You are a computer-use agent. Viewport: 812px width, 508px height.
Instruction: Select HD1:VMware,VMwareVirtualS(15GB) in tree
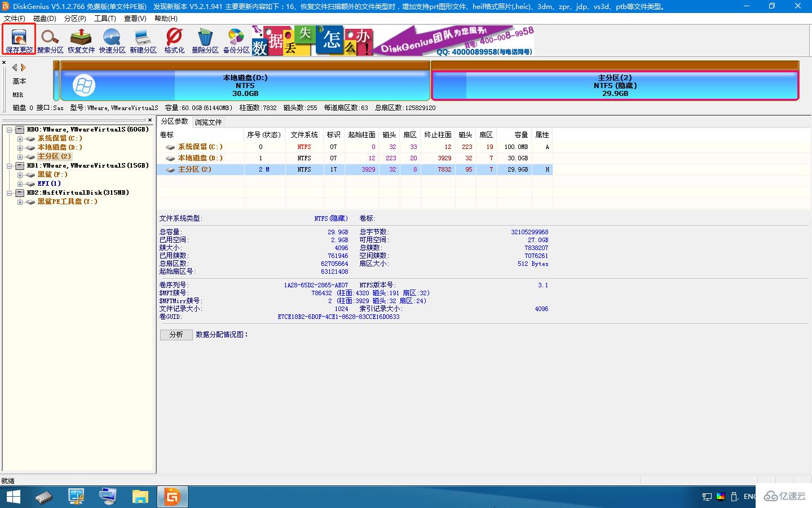pos(87,165)
